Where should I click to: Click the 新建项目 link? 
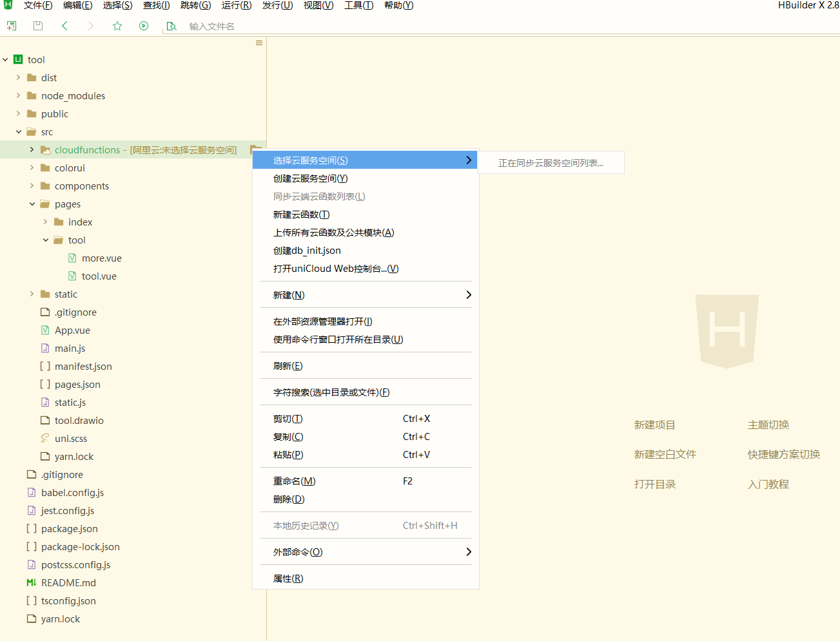point(654,425)
